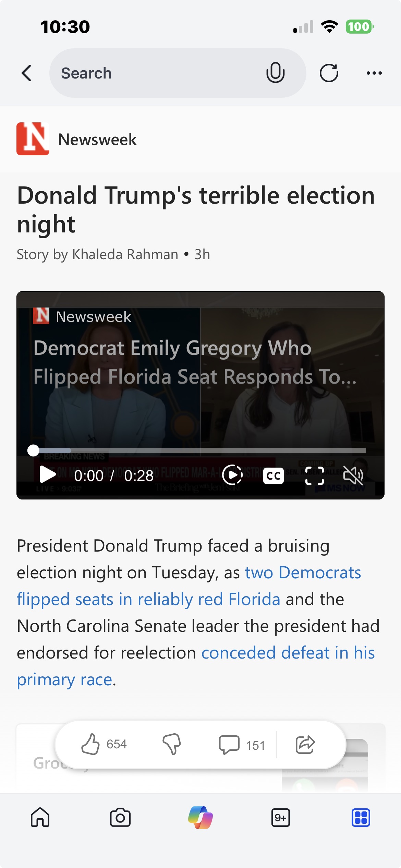Tap the Search input field
Screen dimensions: 401x868
point(154,73)
